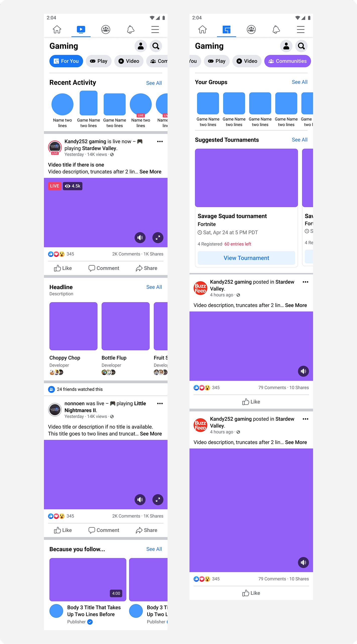The height and width of the screenshot is (644, 357).
Task: Select the For You tab
Action: [x=66, y=61]
